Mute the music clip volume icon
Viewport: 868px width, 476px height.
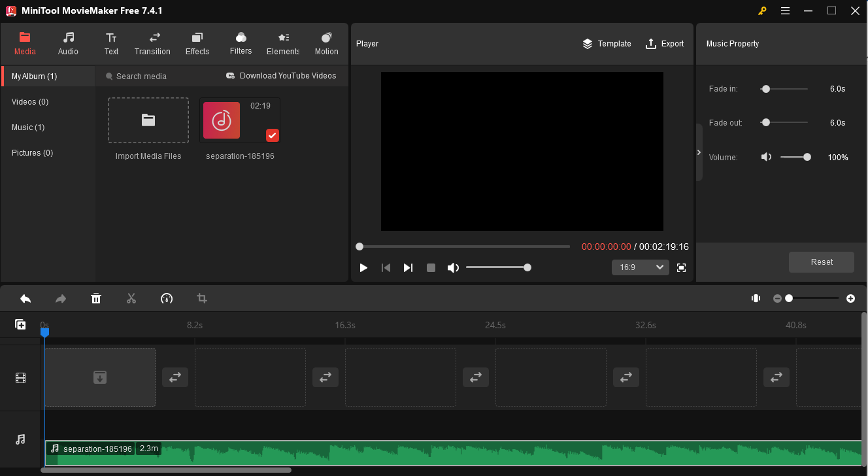pos(766,157)
